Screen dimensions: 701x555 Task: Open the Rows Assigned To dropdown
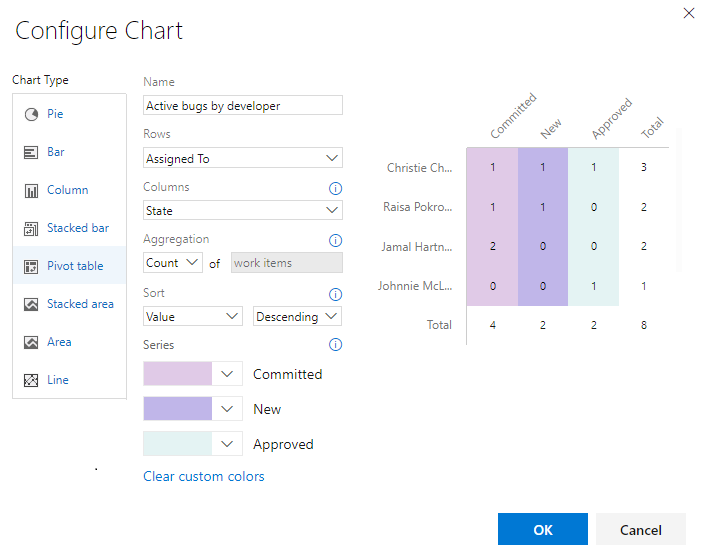pyautogui.click(x=243, y=158)
